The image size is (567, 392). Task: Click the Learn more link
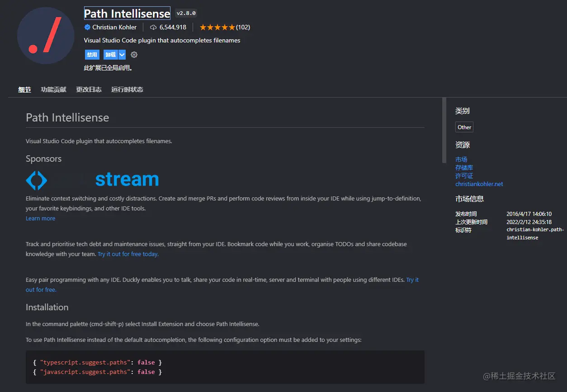(40, 218)
